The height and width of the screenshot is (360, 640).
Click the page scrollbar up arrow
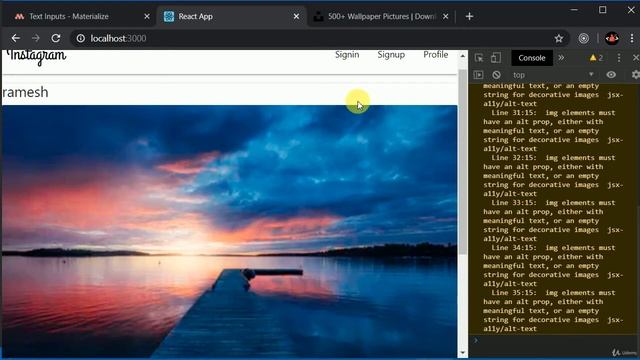click(462, 56)
